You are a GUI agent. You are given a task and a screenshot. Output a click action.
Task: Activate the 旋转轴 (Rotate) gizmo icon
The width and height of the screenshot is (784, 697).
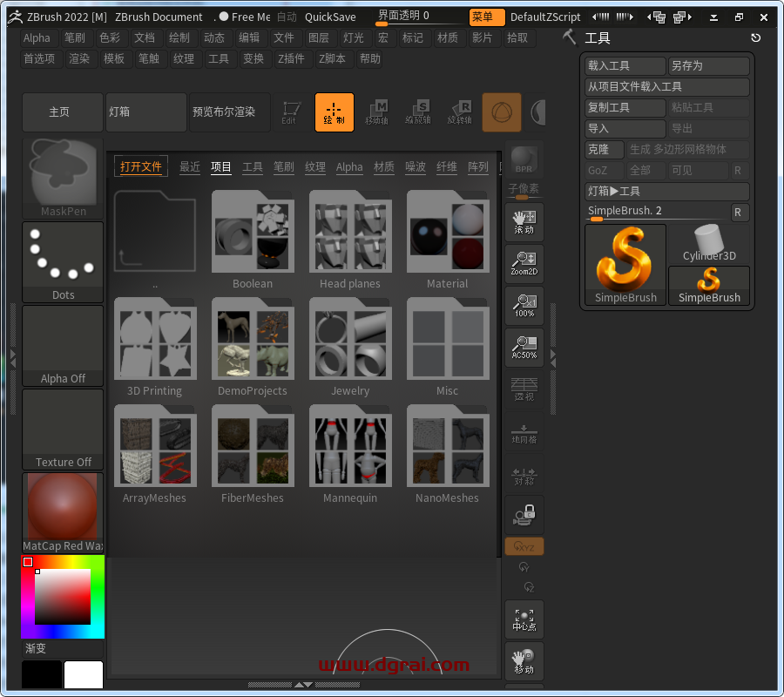[460, 112]
